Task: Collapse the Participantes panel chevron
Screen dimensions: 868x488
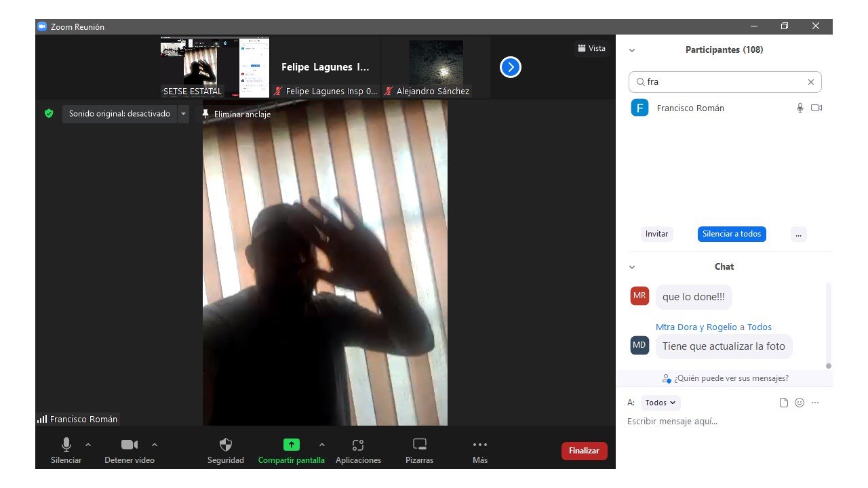Action: tap(632, 50)
